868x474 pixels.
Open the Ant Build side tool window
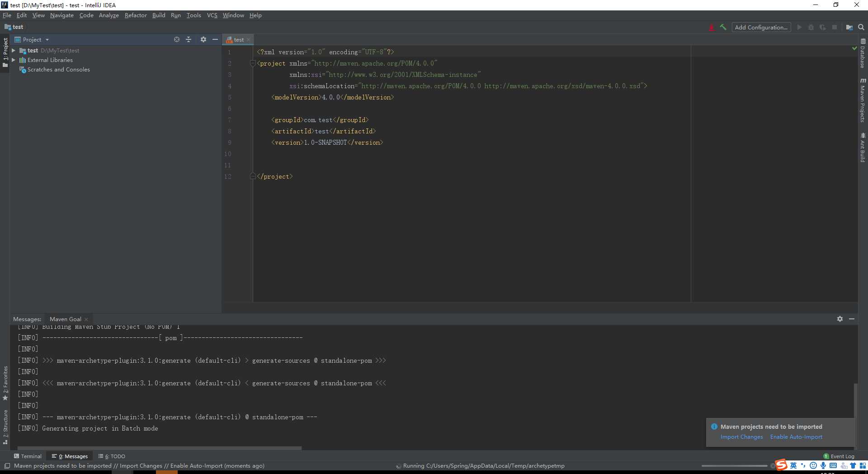pos(863,147)
